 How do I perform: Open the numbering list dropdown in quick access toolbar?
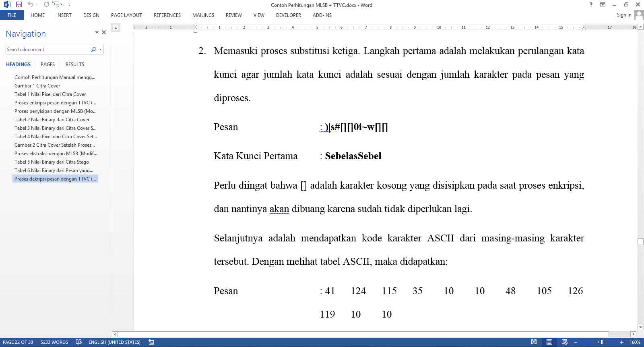coord(61,5)
